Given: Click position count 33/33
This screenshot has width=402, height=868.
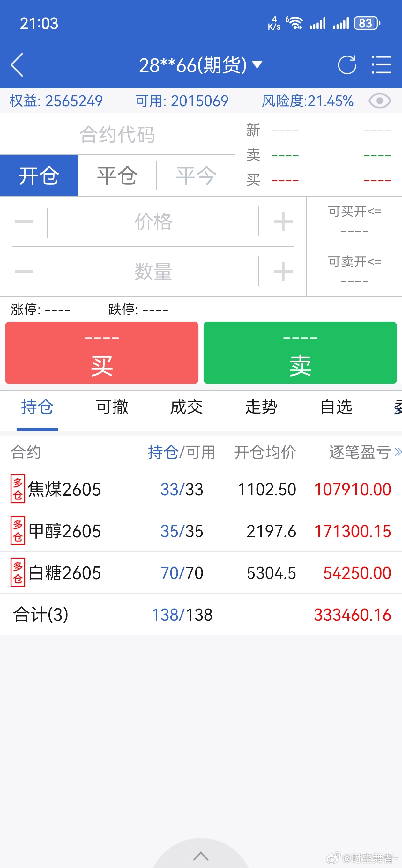Looking at the screenshot, I should click(x=182, y=489).
